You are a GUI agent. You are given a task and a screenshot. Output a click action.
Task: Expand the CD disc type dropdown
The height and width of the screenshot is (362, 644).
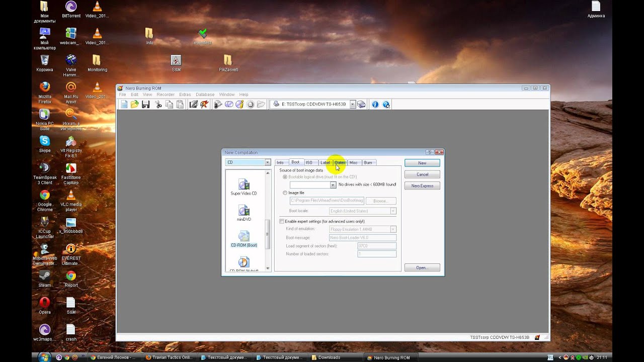coord(268,162)
